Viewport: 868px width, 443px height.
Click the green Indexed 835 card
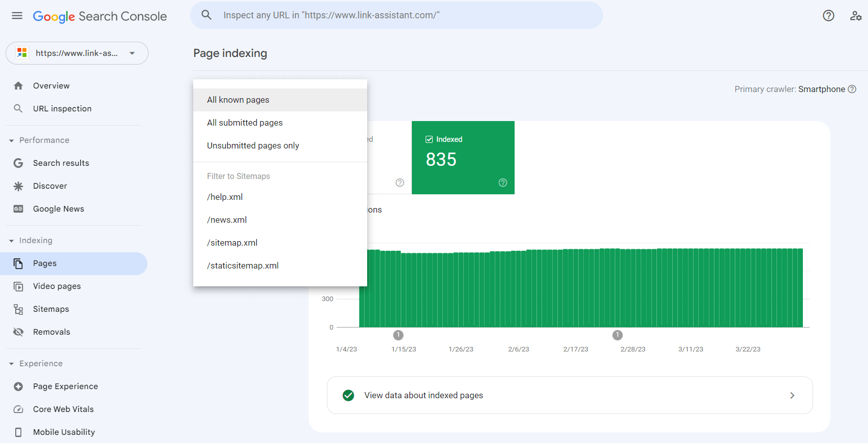pyautogui.click(x=463, y=158)
